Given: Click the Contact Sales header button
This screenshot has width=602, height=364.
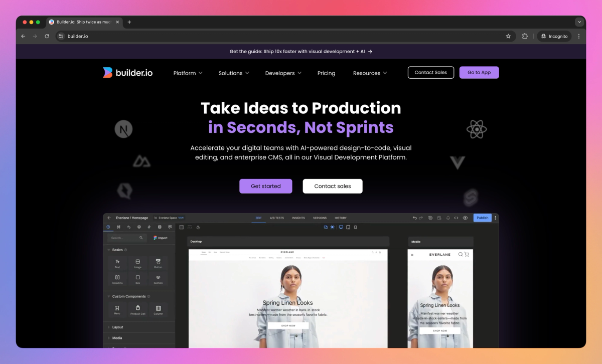Looking at the screenshot, I should click(x=431, y=72).
